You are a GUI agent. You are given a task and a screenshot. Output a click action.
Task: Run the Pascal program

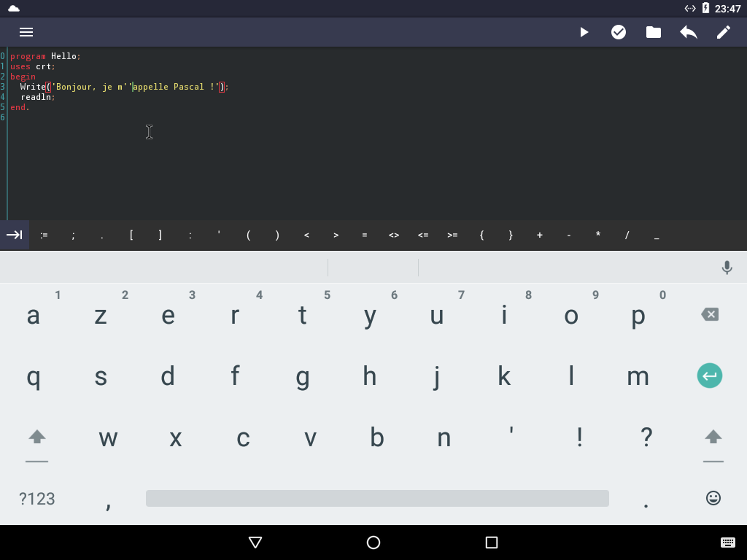[584, 32]
